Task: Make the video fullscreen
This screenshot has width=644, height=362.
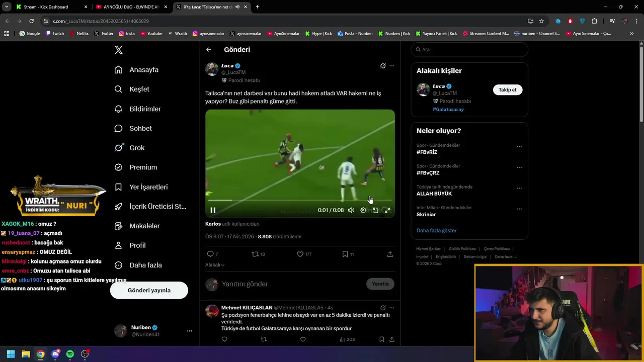Action: (x=387, y=210)
